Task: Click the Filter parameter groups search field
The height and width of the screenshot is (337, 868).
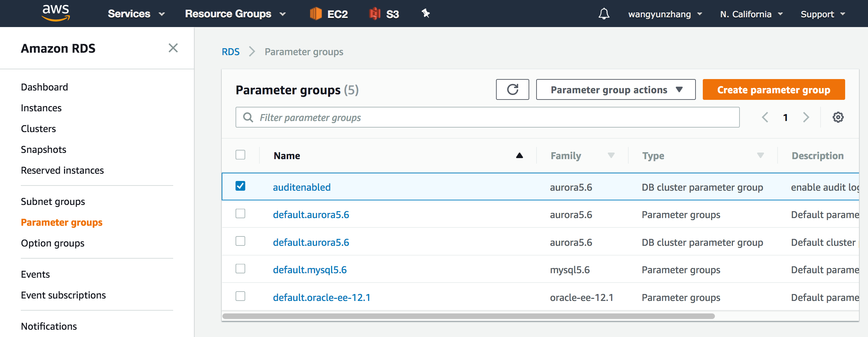Action: (x=488, y=117)
